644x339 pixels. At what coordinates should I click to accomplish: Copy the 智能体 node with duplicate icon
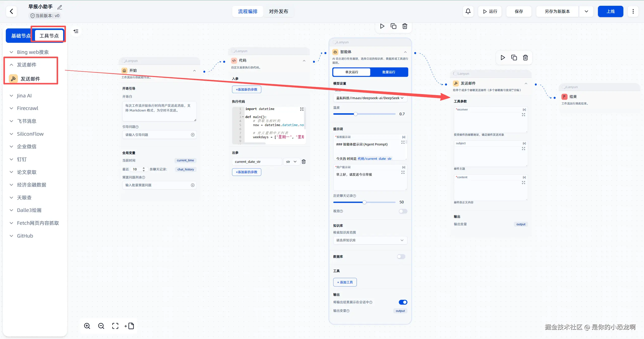pyautogui.click(x=393, y=26)
